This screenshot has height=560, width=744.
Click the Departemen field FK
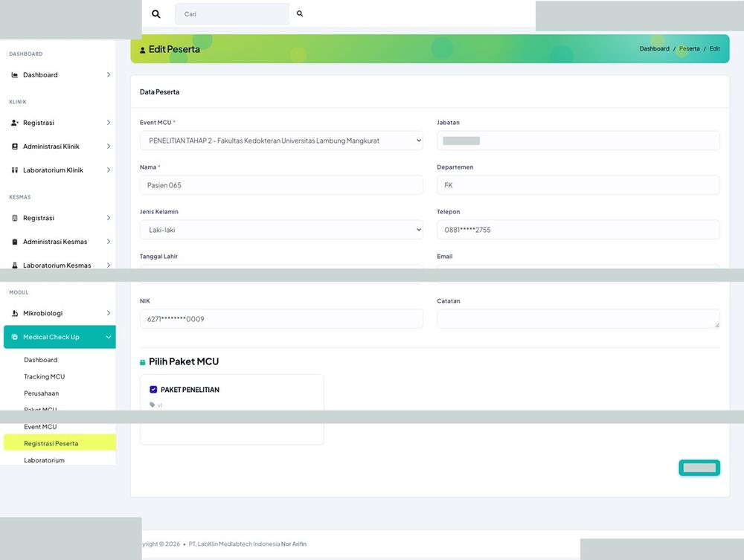578,185
